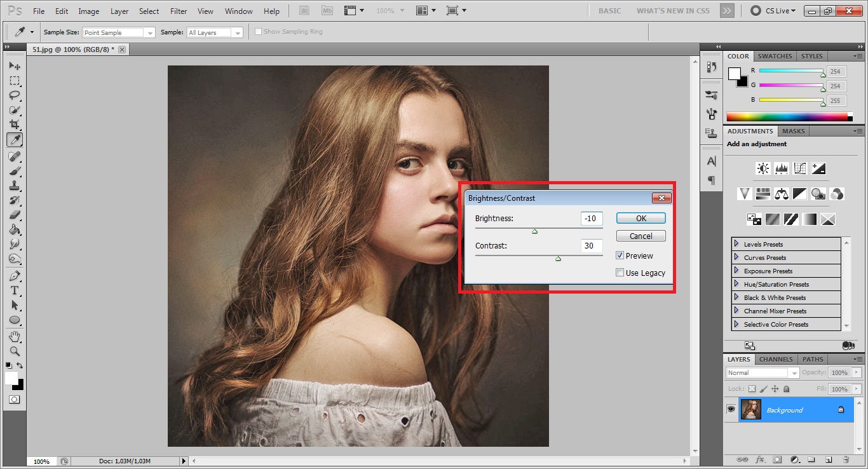Image resolution: width=868 pixels, height=469 pixels.
Task: Pick the Zoom tool in toolbar
Action: pyautogui.click(x=14, y=351)
